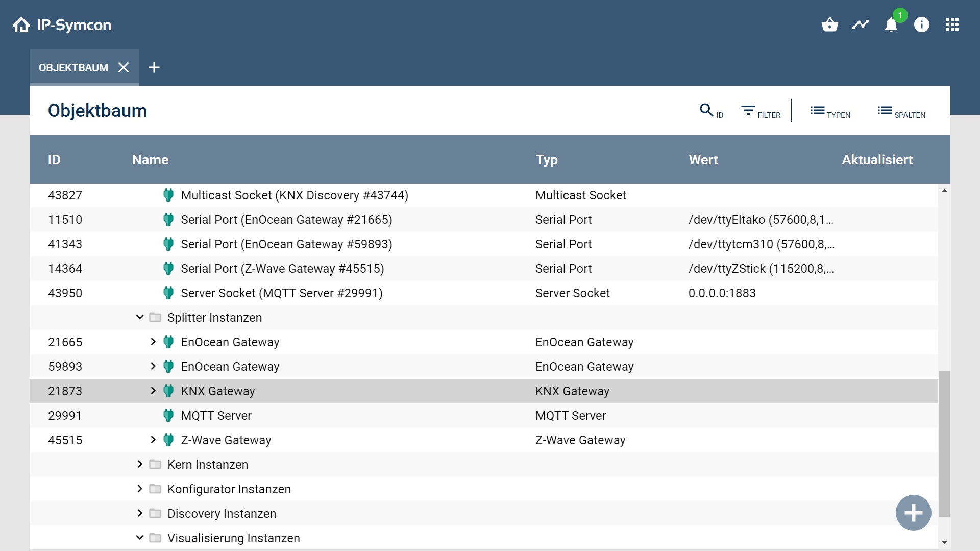Viewport: 980px width, 551px height.
Task: Expand the Z-Wave Gateway node
Action: point(153,440)
